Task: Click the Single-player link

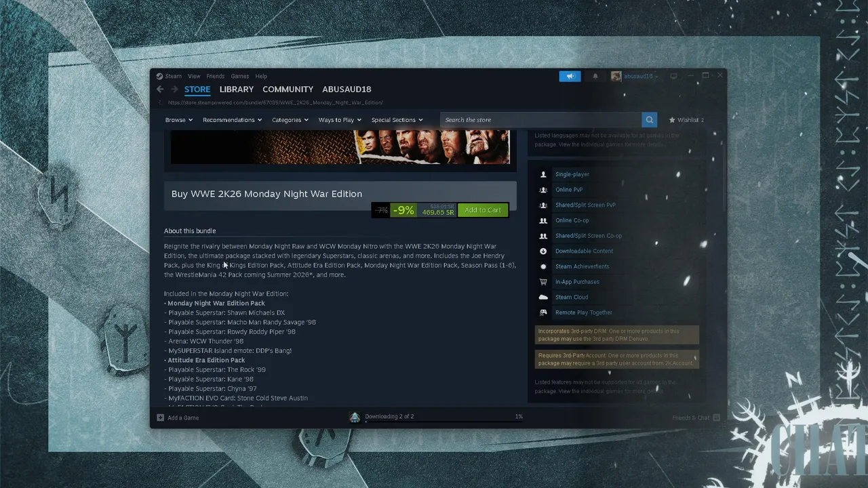Action: point(572,174)
